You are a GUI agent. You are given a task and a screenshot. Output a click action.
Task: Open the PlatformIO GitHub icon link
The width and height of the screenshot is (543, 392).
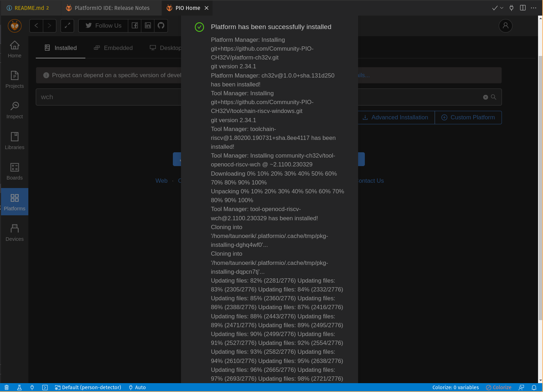click(x=161, y=25)
